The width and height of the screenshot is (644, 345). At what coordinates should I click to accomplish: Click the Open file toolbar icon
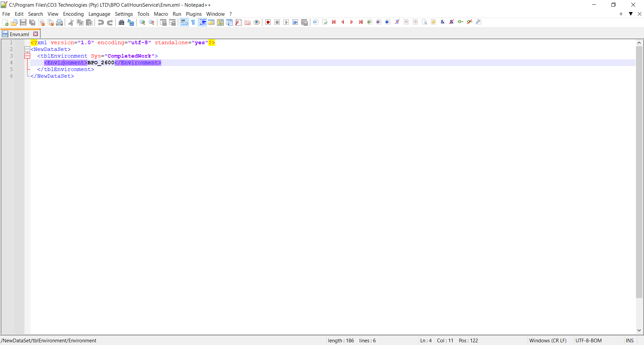coord(14,22)
